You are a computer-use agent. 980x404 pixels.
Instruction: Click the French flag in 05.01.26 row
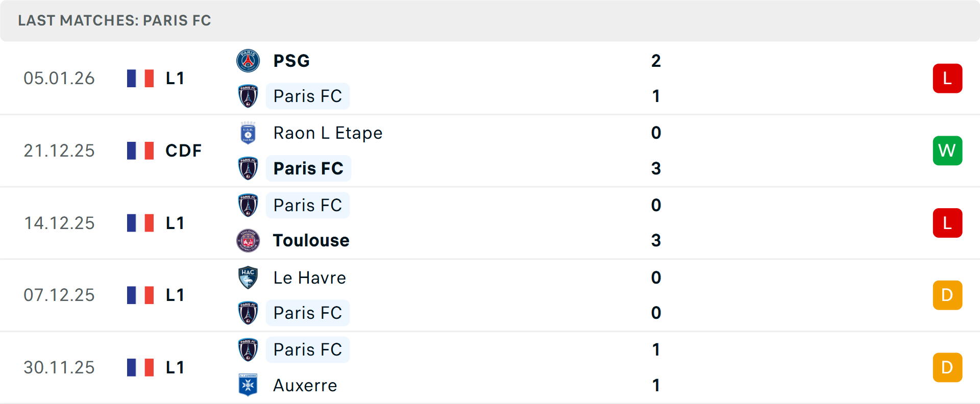[140, 78]
